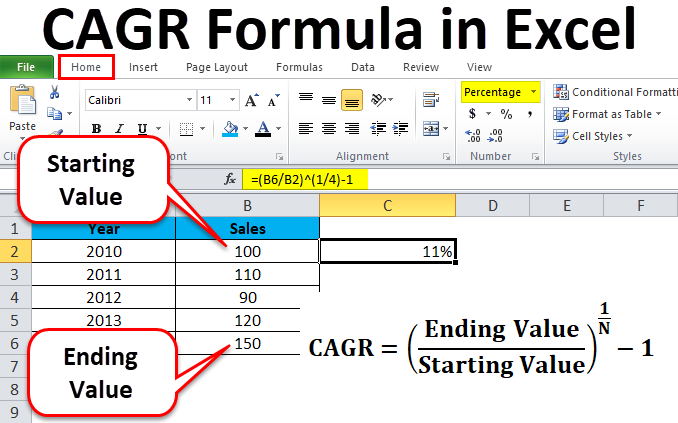Click the Cell Styles icon
The height and width of the screenshot is (423, 678).
coord(561,136)
